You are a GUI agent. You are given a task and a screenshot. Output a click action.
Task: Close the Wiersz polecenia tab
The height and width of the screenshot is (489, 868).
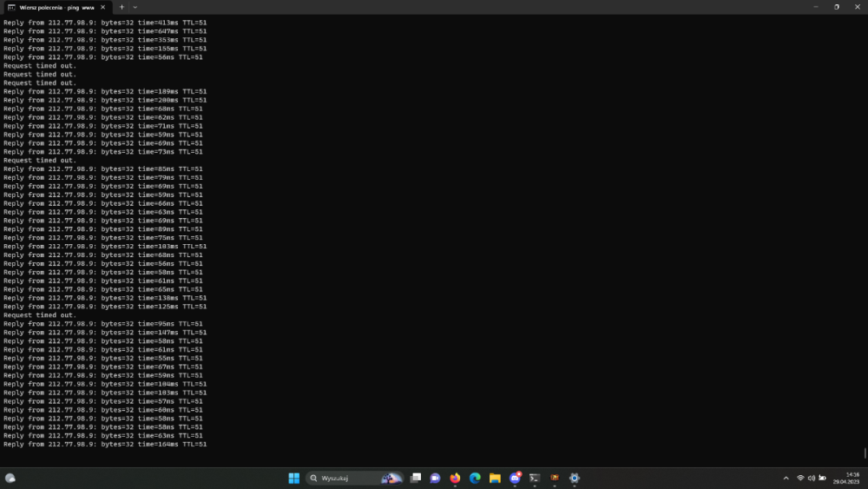tap(102, 7)
